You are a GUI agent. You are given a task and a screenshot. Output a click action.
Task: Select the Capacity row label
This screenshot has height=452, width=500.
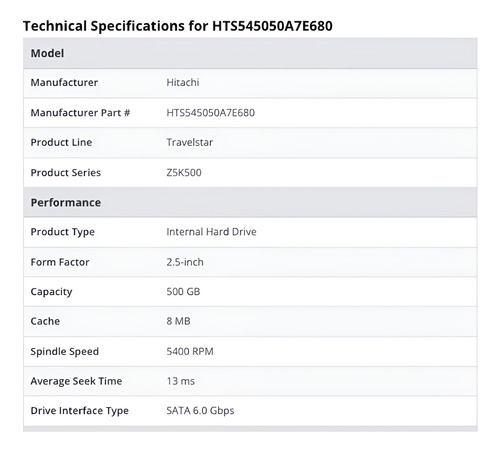51,292
